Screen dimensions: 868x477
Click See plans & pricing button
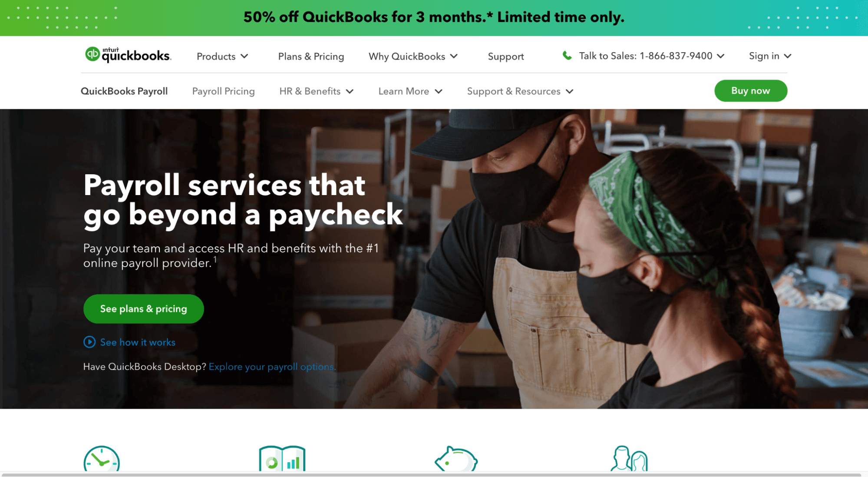144,309
